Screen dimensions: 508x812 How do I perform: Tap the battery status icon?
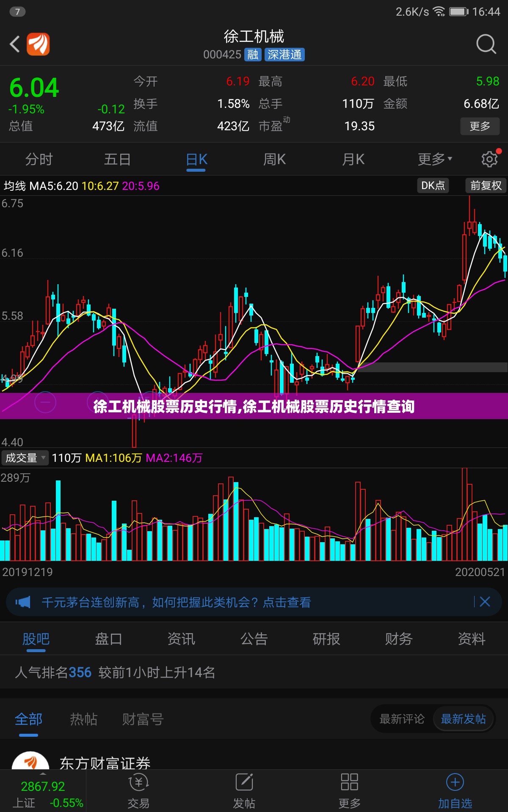[459, 11]
